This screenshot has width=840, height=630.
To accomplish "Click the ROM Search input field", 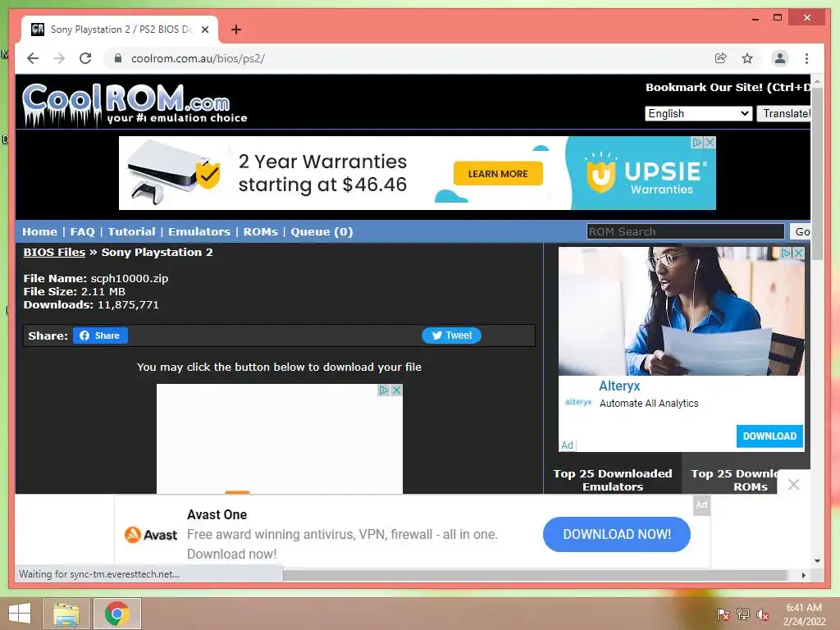I will pyautogui.click(x=685, y=231).
